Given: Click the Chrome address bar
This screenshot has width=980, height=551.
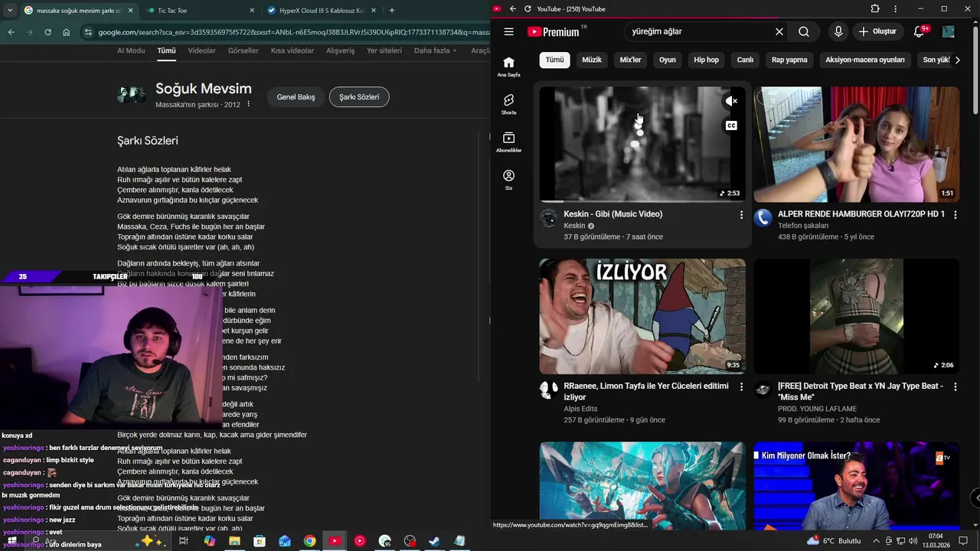Looking at the screenshot, I should (295, 32).
